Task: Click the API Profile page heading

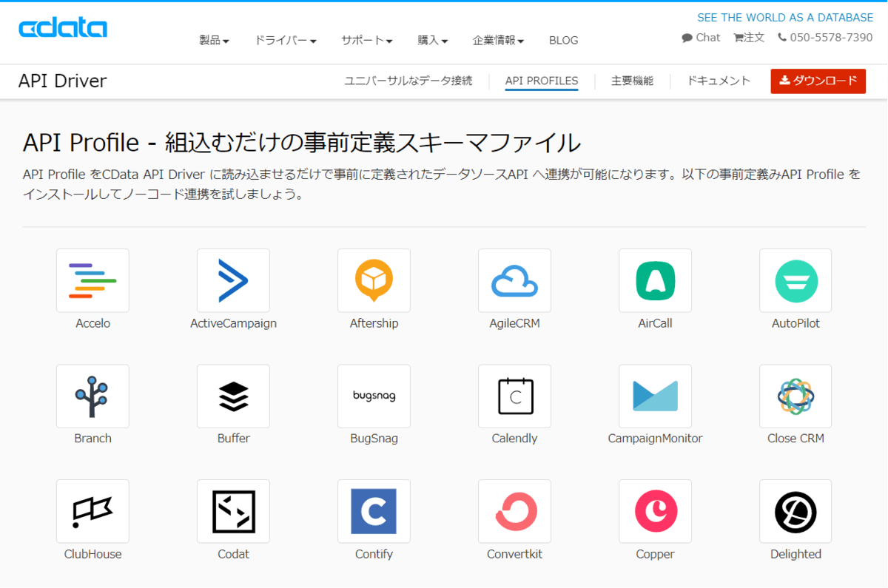Action: tap(301, 142)
